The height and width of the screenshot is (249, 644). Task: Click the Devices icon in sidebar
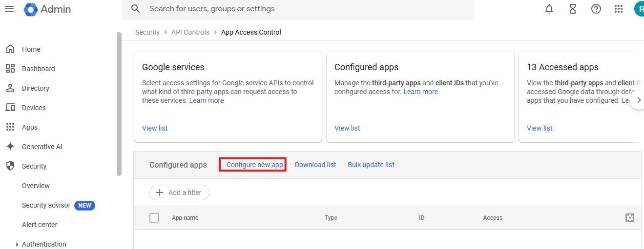coord(10,108)
